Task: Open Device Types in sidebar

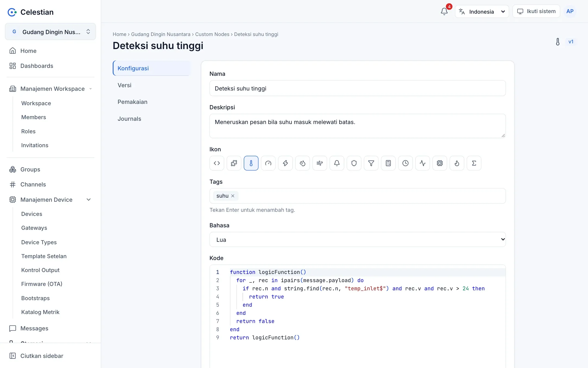Action: click(39, 242)
